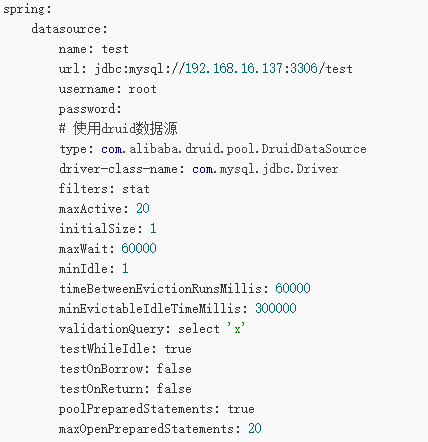Click the IP address 192.168.16.137
Image resolution: width=428 pixels, height=442 pixels.
pyautogui.click(x=234, y=69)
